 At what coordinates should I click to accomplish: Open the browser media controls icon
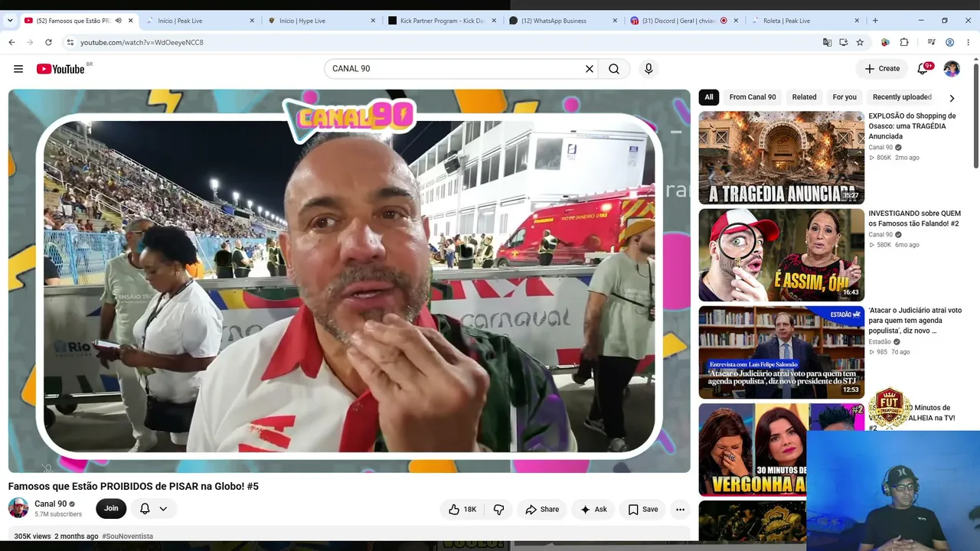(932, 42)
